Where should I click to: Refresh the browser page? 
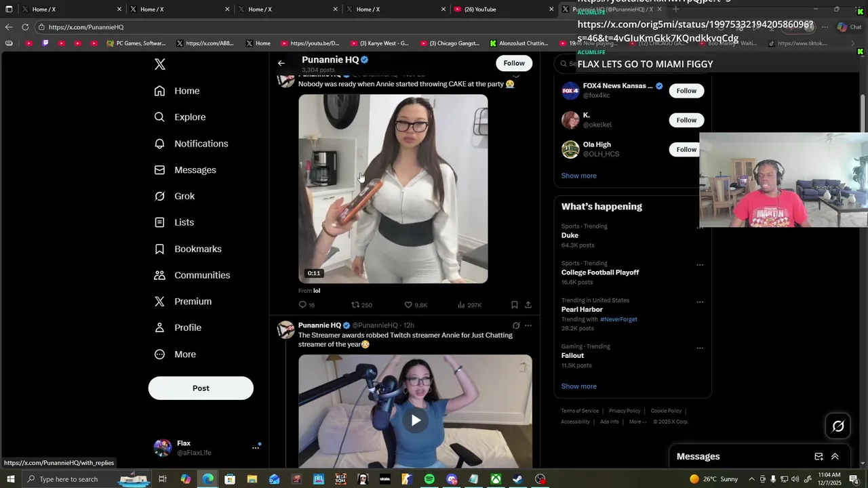click(25, 27)
